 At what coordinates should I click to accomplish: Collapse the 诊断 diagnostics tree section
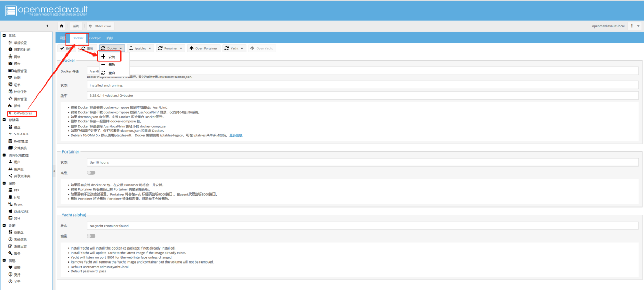[x=4, y=225]
